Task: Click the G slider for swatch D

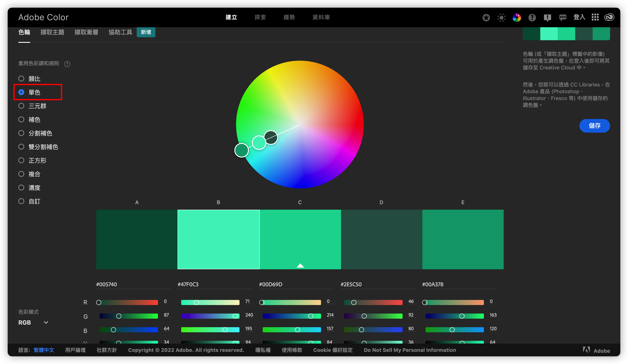Action: (x=373, y=316)
